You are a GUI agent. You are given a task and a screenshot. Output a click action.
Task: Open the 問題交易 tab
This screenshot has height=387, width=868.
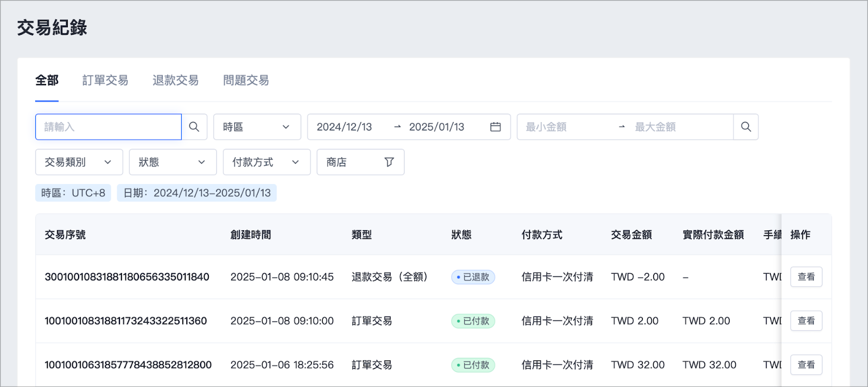coord(246,80)
